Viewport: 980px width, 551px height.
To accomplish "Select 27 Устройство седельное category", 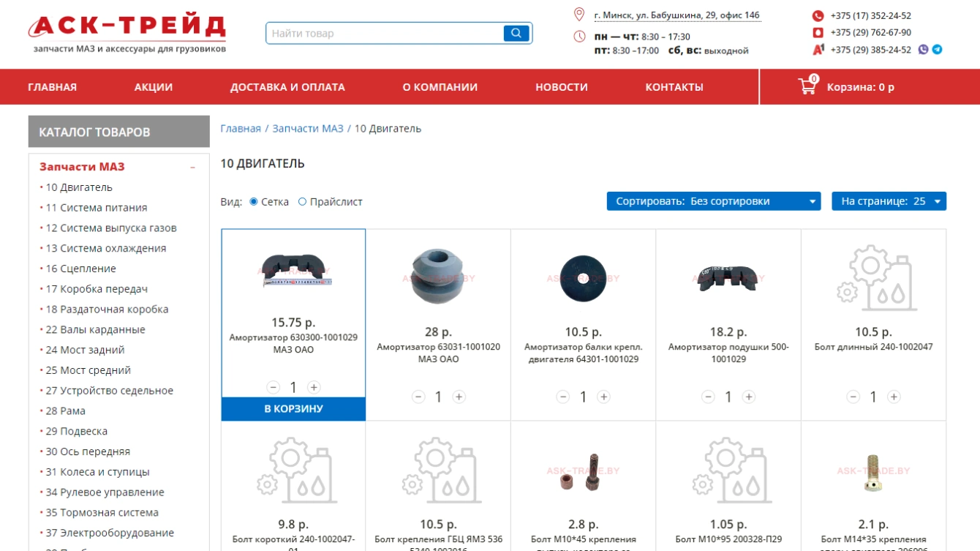I will pos(110,391).
